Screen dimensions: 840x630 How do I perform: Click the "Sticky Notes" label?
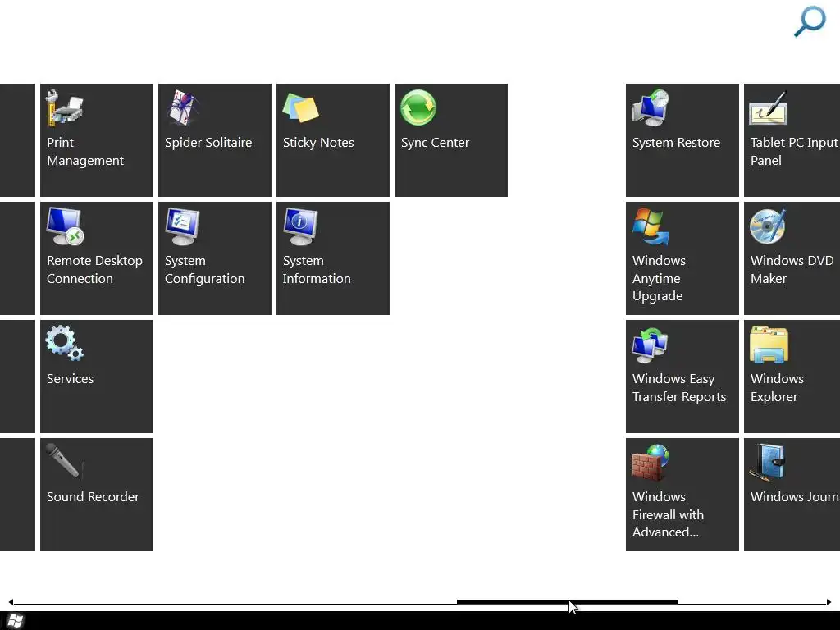click(x=318, y=143)
